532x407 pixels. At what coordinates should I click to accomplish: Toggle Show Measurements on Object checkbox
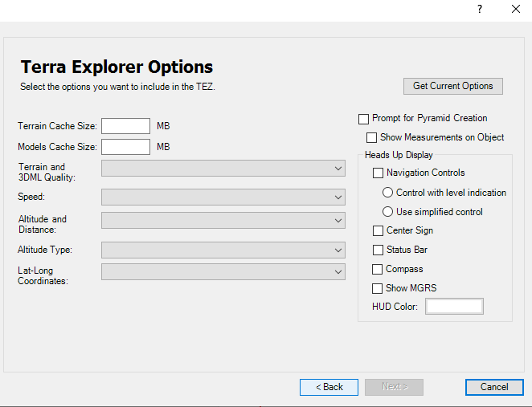(x=371, y=137)
